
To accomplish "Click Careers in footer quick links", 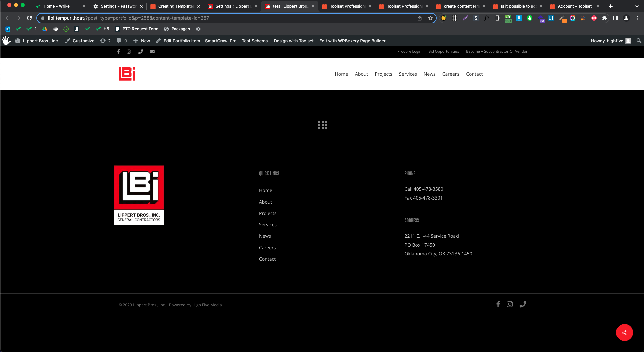I will (267, 248).
